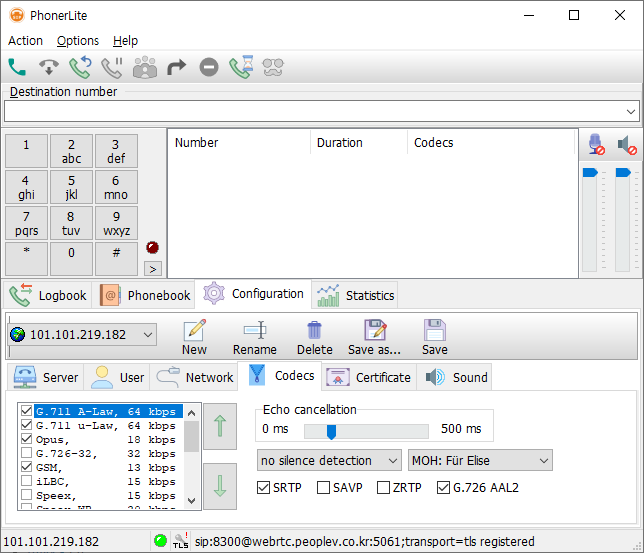Switch to the Statistics tab

tap(355, 295)
